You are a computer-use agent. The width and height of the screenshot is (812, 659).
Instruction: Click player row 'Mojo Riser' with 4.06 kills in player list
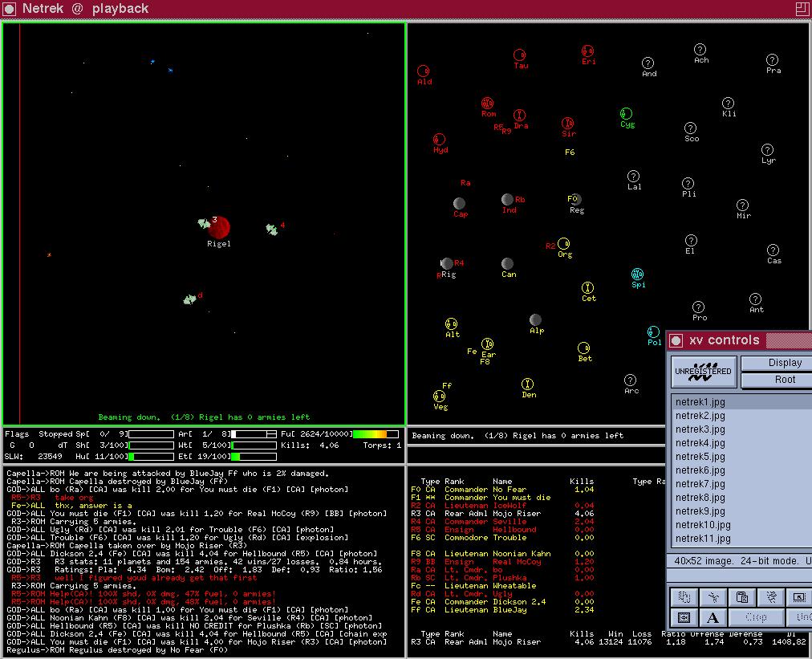[502, 514]
